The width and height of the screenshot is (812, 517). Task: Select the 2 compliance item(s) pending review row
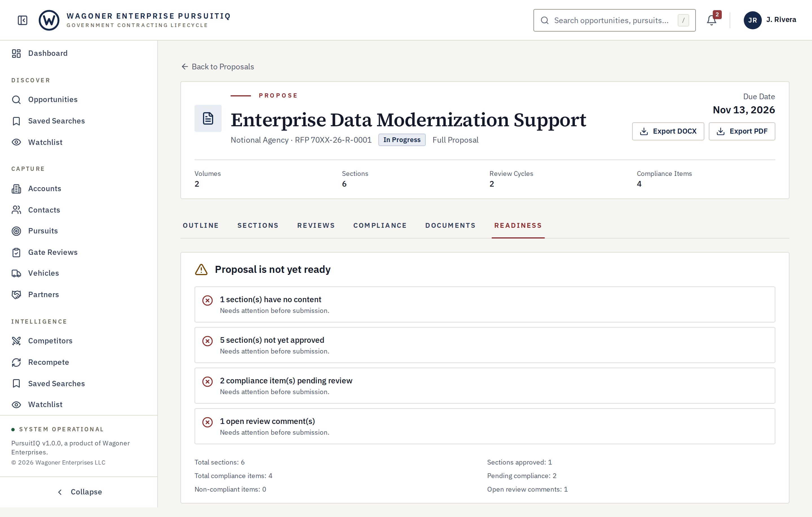click(485, 385)
